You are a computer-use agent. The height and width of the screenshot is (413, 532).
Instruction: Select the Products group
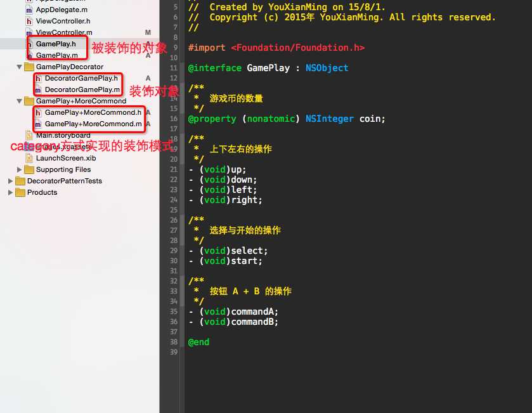pyautogui.click(x=42, y=192)
